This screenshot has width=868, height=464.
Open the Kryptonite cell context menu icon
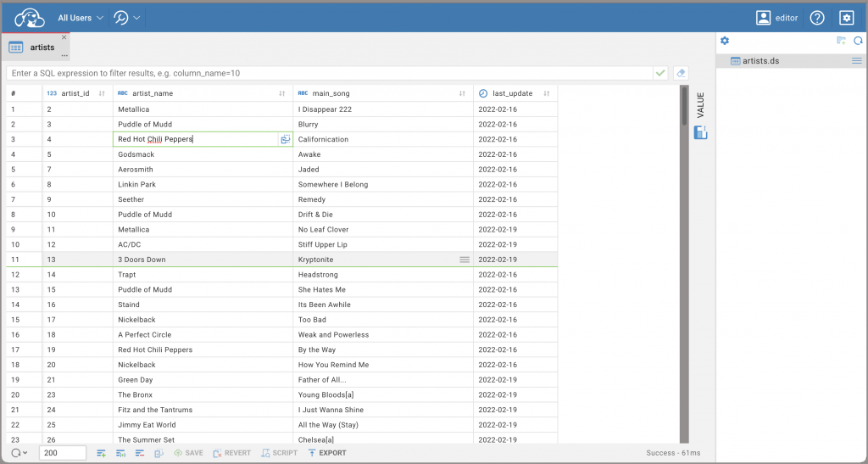(x=465, y=260)
